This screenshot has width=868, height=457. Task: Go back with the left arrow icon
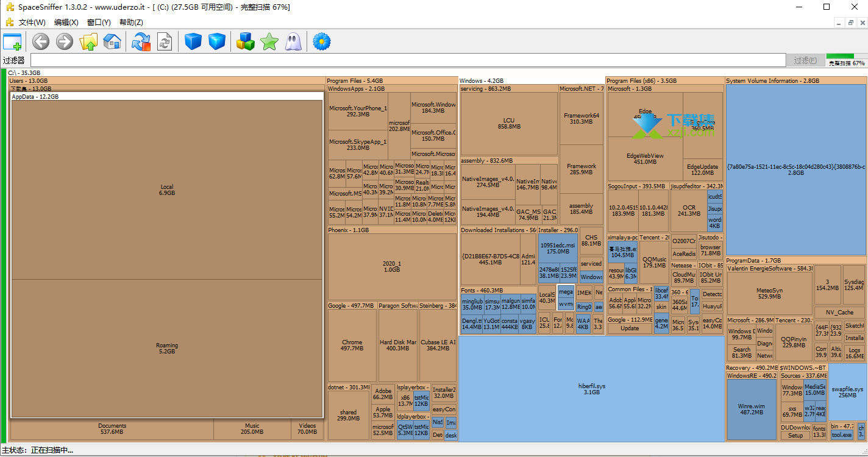41,41
